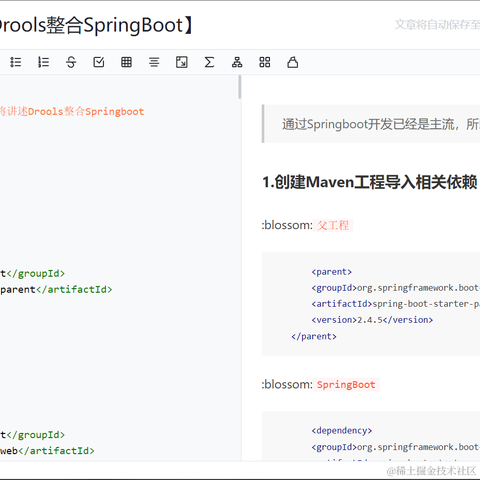
Task: Click the lower t</groupId> line in editor
Action: 32,435
